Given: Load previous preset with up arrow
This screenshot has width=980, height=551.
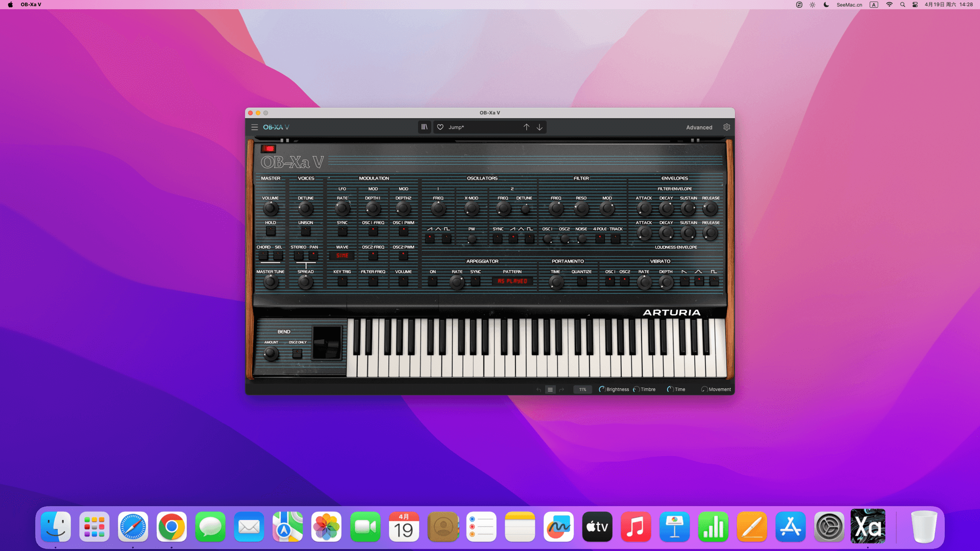Looking at the screenshot, I should pos(526,127).
